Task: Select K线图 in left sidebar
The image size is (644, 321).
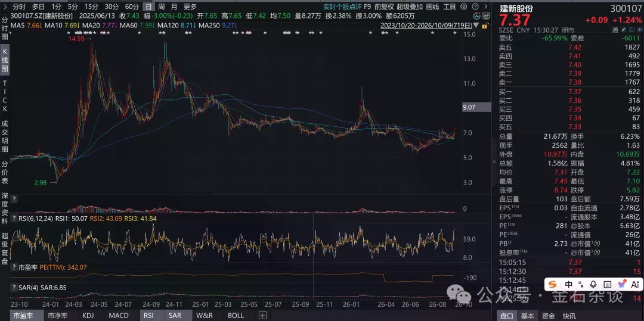Action: (x=5, y=59)
